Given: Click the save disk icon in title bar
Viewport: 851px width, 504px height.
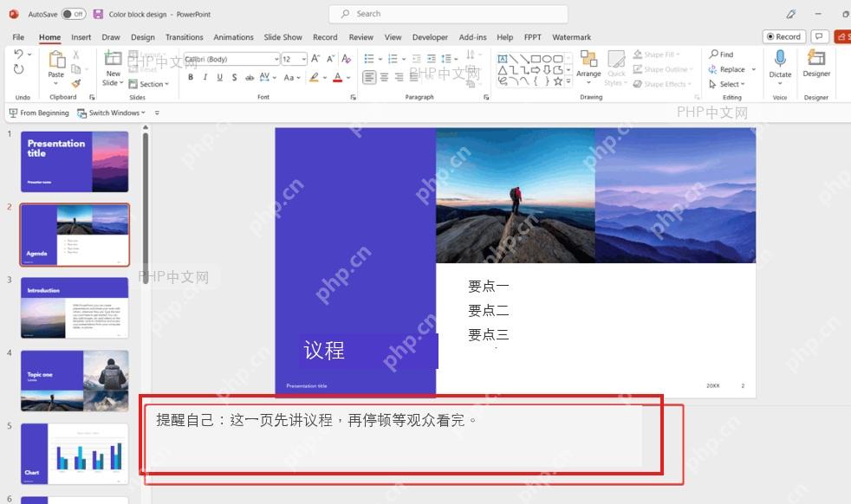Looking at the screenshot, I should [98, 14].
